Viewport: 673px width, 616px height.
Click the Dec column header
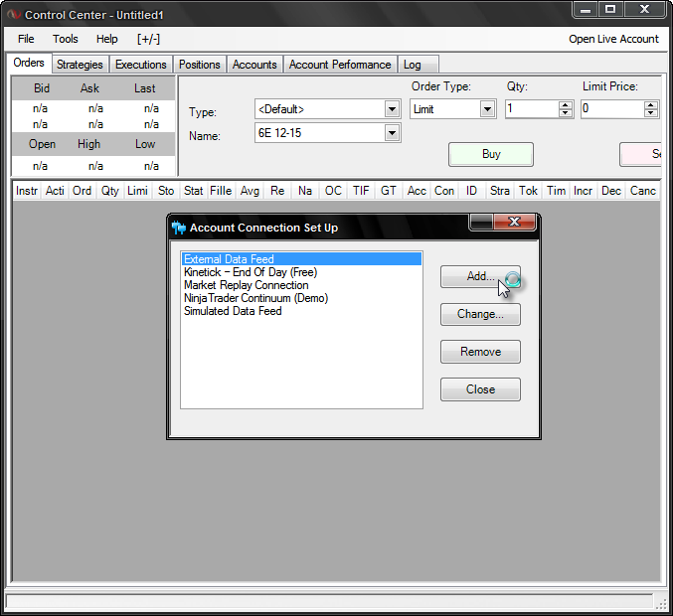[611, 191]
